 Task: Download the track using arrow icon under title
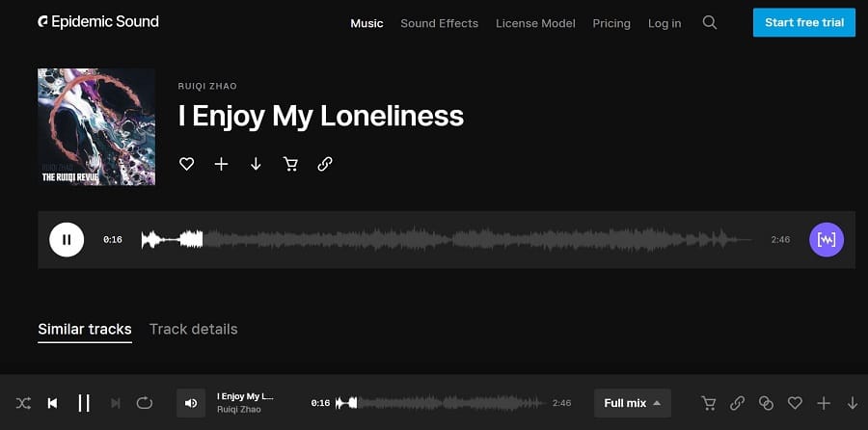click(256, 164)
